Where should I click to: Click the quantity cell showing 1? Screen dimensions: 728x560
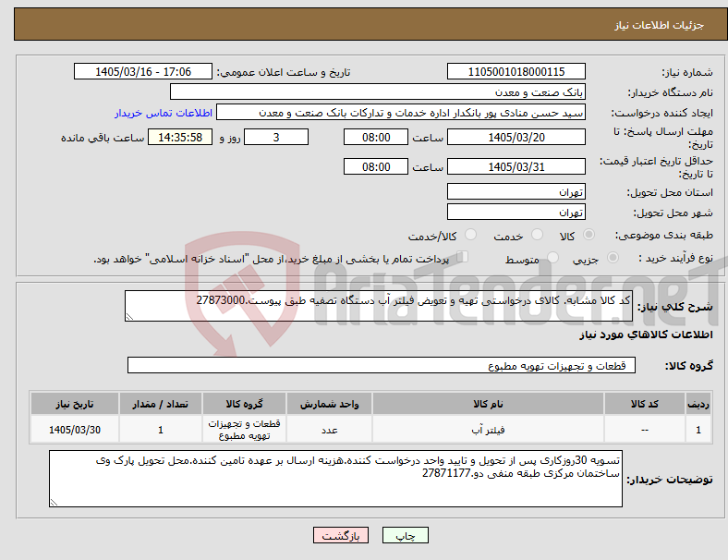[160, 430]
